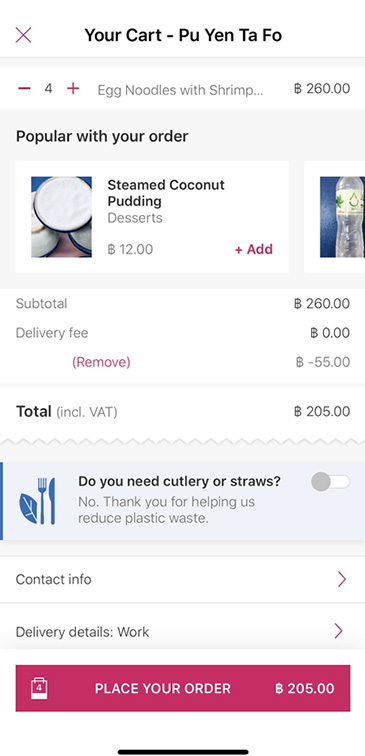Open Delivery details: Work row
Image resolution: width=365 pixels, height=756 pixels.
point(182,631)
